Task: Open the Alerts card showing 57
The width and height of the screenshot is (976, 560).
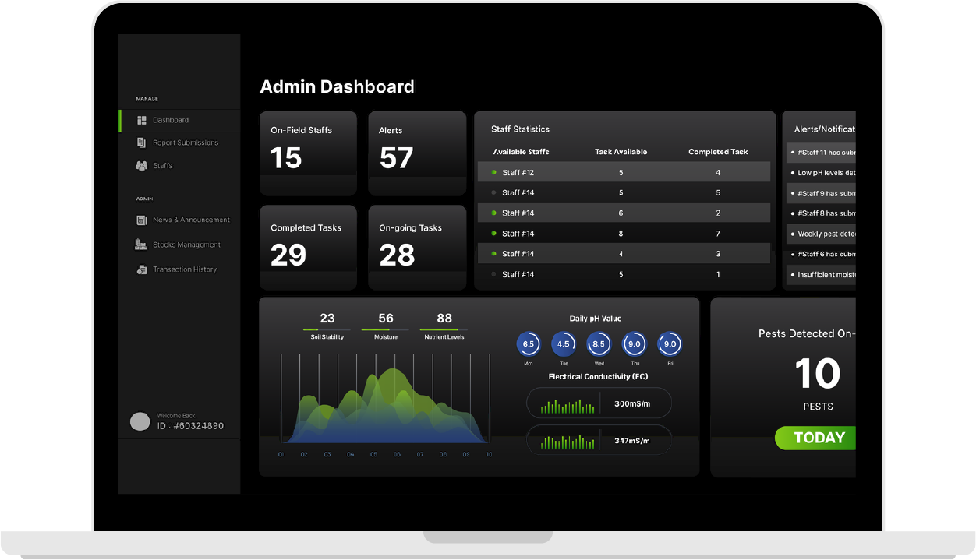Action: [x=417, y=153]
